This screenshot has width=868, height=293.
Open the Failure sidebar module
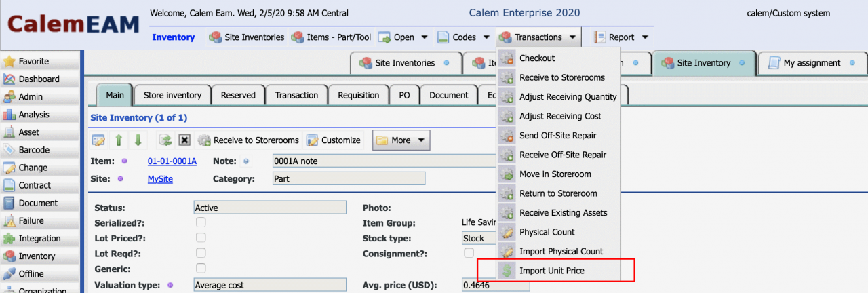[39, 220]
